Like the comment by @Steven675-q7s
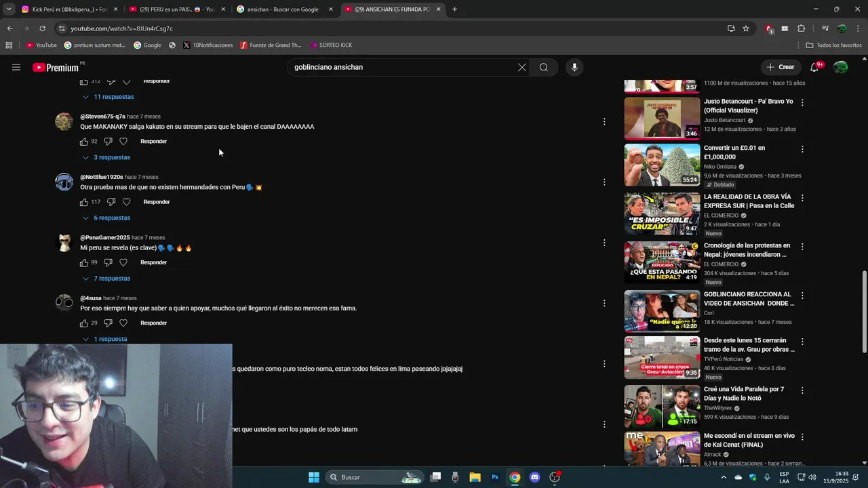The image size is (868, 488). pyautogui.click(x=84, y=142)
